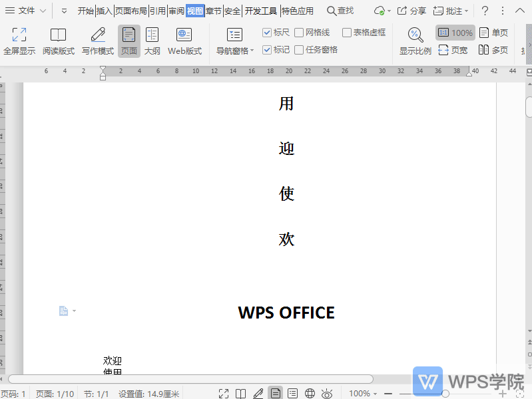Expand the paragraph layout icon arrow
The image size is (532, 399).
(74, 311)
